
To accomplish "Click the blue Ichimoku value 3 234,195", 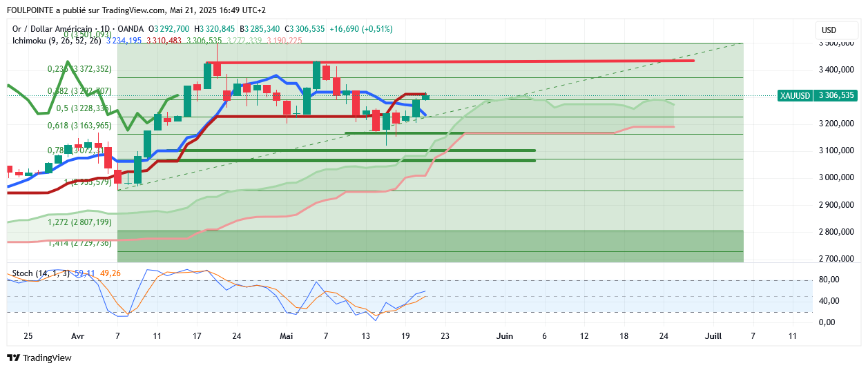I will point(124,41).
